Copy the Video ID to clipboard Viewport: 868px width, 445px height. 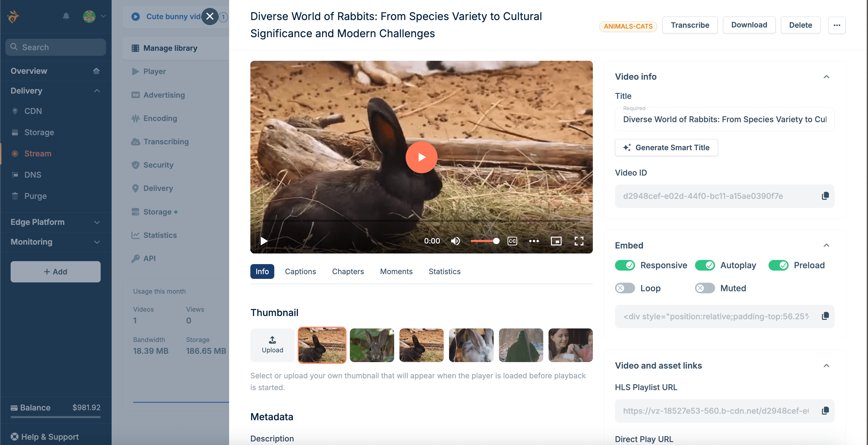tap(825, 196)
